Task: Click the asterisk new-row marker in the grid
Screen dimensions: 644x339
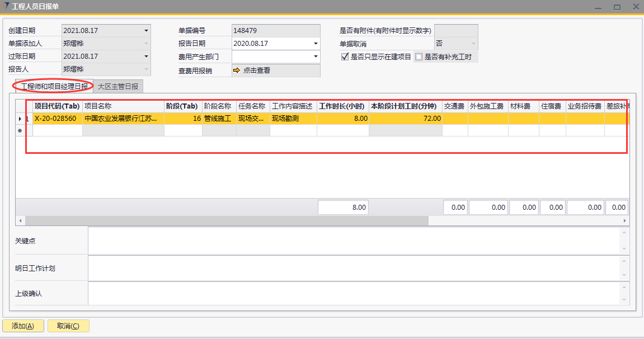Action: click(x=20, y=130)
